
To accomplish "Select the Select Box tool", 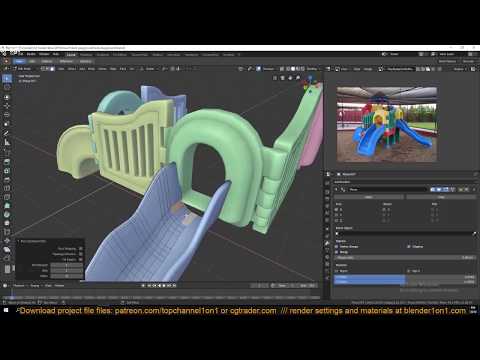I will click(7, 78).
